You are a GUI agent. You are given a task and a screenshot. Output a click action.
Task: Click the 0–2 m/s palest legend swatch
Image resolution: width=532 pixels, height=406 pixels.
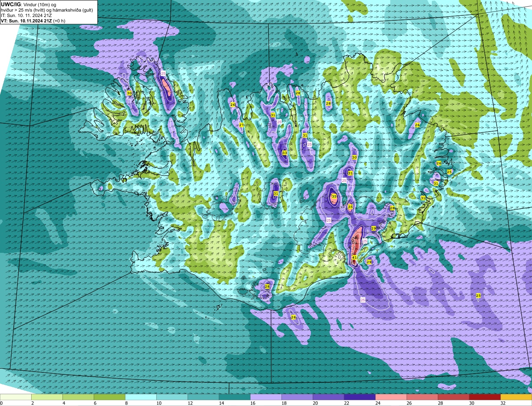pyautogui.click(x=16, y=397)
